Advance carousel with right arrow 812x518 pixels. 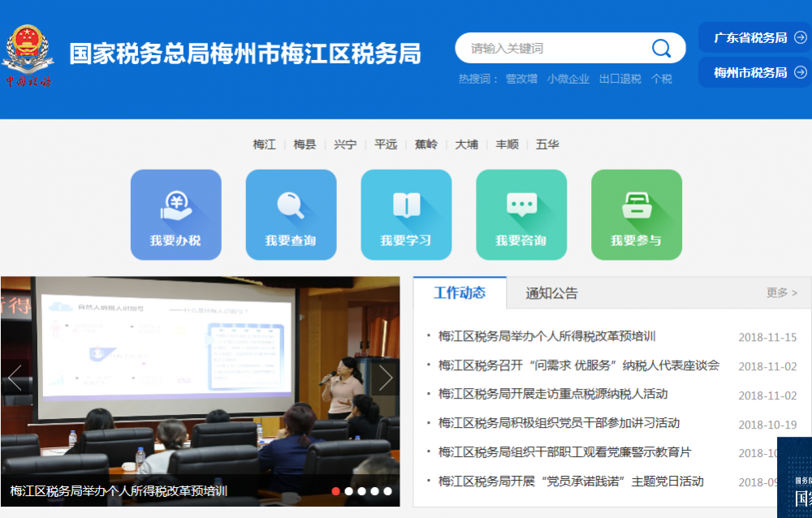coord(386,378)
